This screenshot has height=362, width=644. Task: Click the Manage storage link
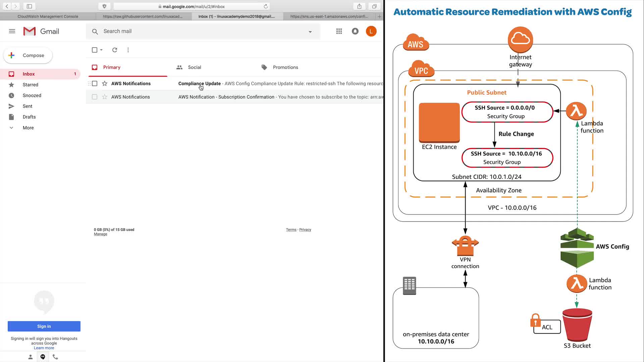tap(100, 234)
